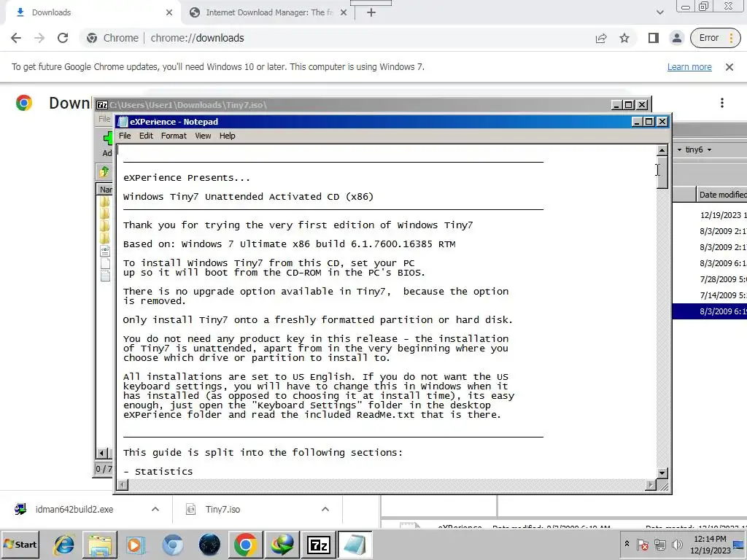Switch to Notepad taskbar button
The height and width of the screenshot is (560, 747).
(355, 545)
